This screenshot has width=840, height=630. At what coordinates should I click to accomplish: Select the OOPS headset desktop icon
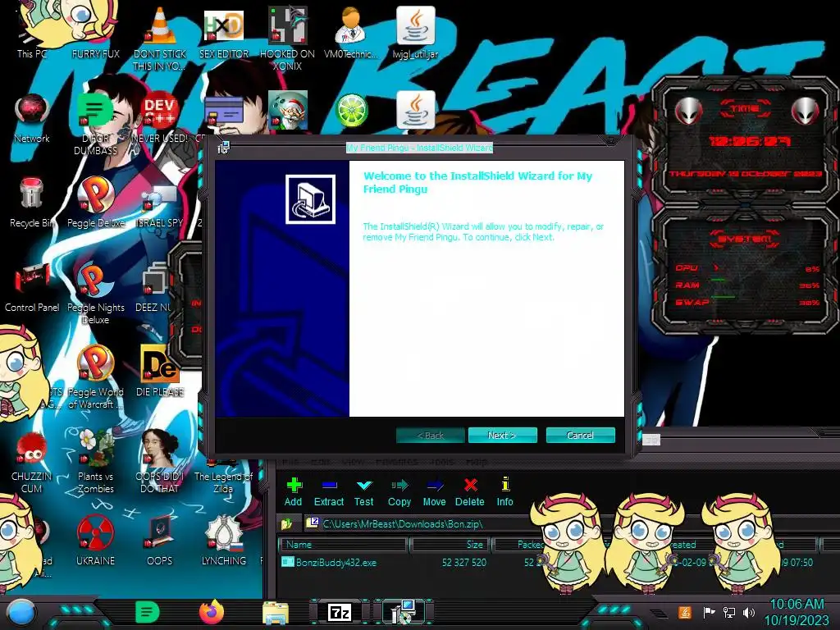(160, 541)
